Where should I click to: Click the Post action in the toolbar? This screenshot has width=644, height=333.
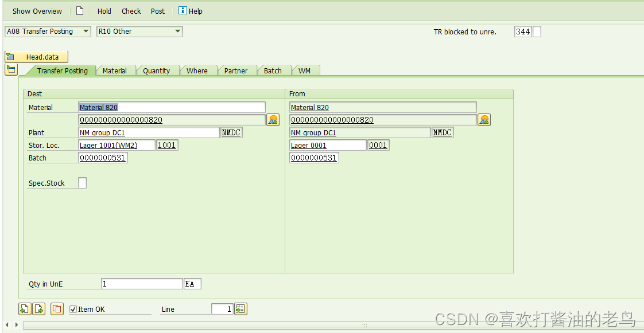(157, 10)
